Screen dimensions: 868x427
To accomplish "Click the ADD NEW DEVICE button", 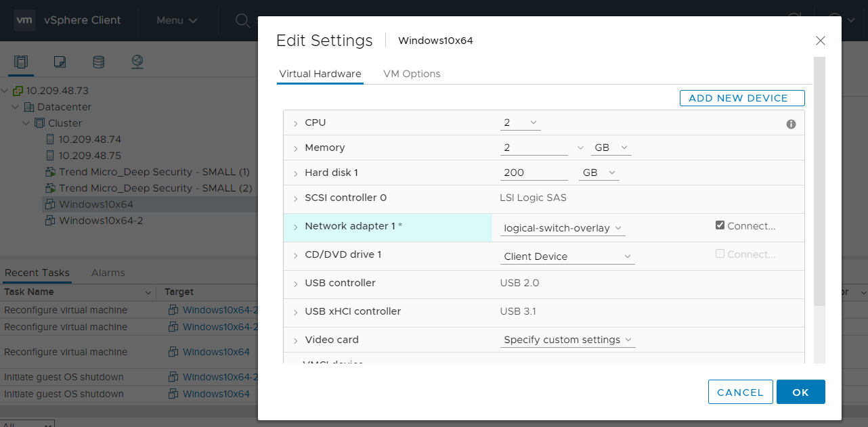I will point(741,98).
